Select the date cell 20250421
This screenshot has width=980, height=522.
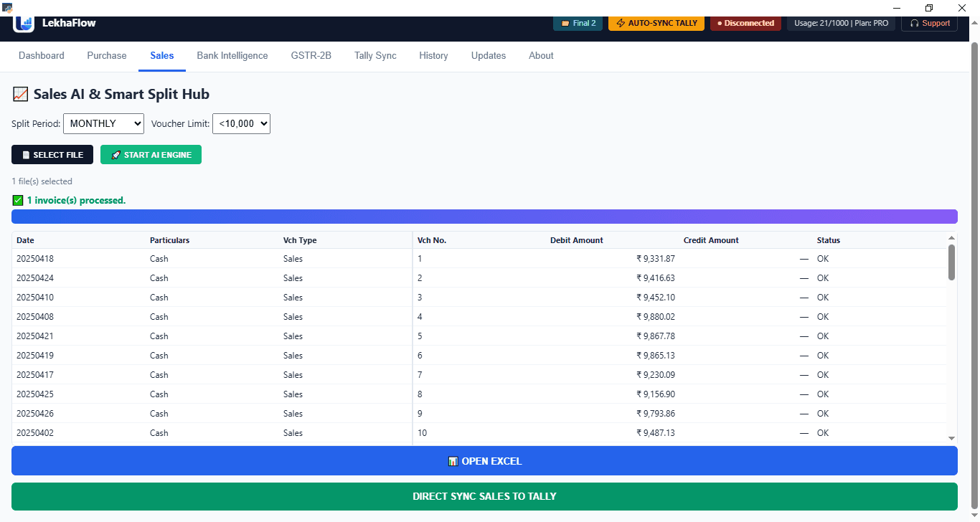[x=35, y=336]
